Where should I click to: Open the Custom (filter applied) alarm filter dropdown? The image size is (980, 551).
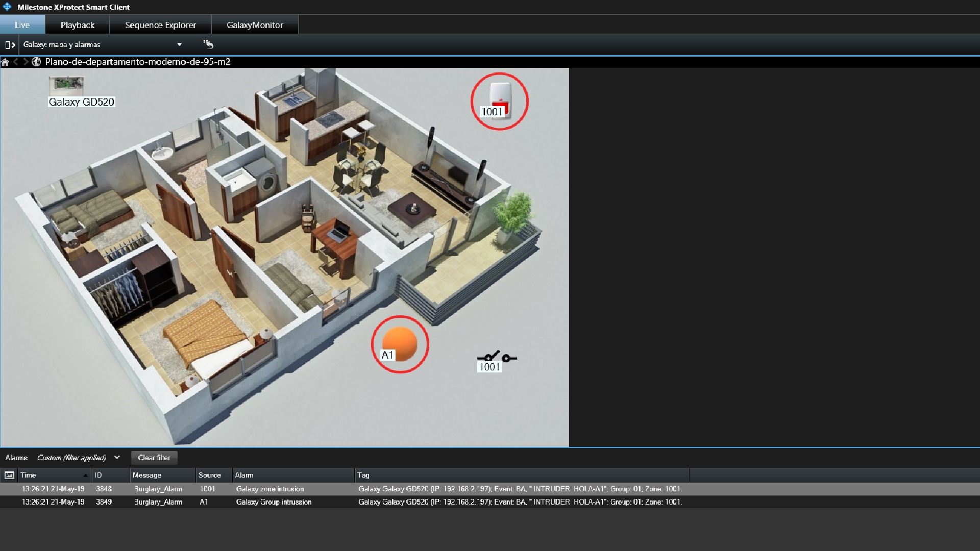click(x=79, y=458)
